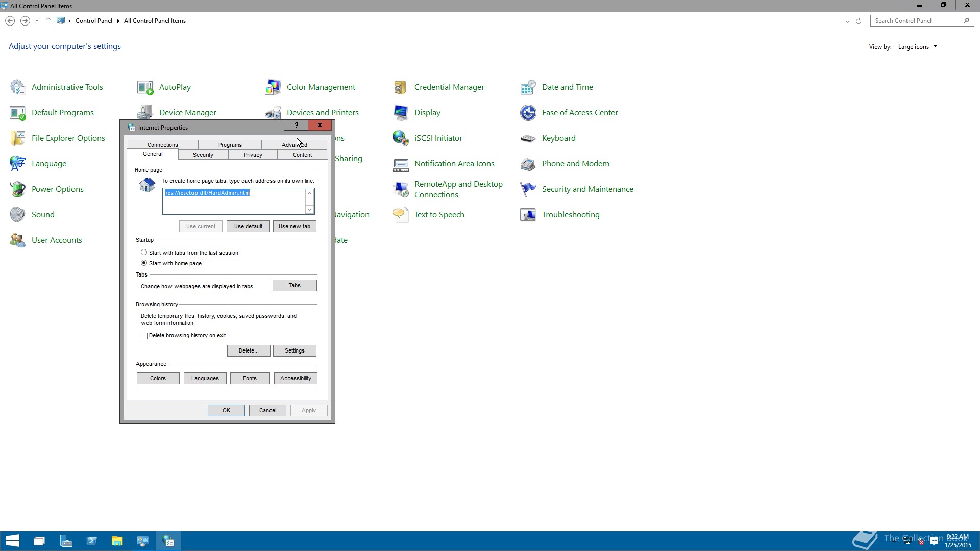Open Notification Area Icons icon

click(401, 164)
